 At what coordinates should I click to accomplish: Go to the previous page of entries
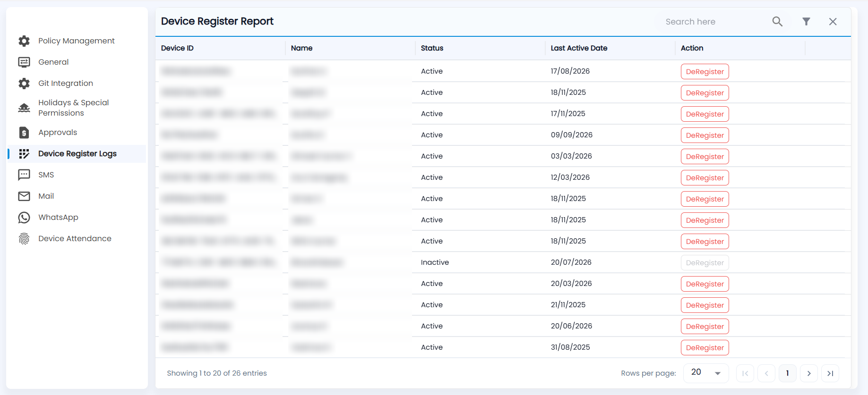point(766,373)
